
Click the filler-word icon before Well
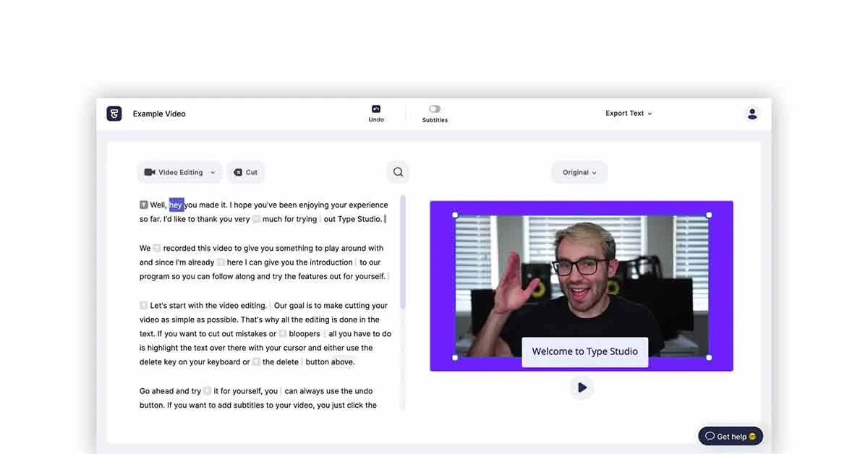(x=142, y=205)
